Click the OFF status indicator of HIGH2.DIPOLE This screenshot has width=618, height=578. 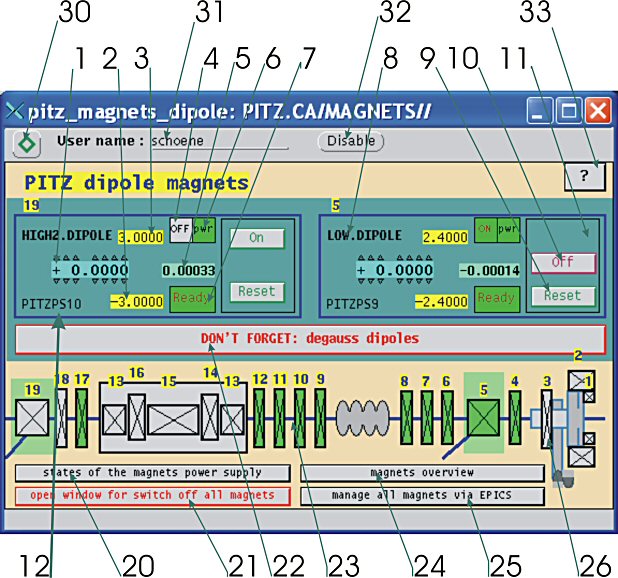click(181, 229)
